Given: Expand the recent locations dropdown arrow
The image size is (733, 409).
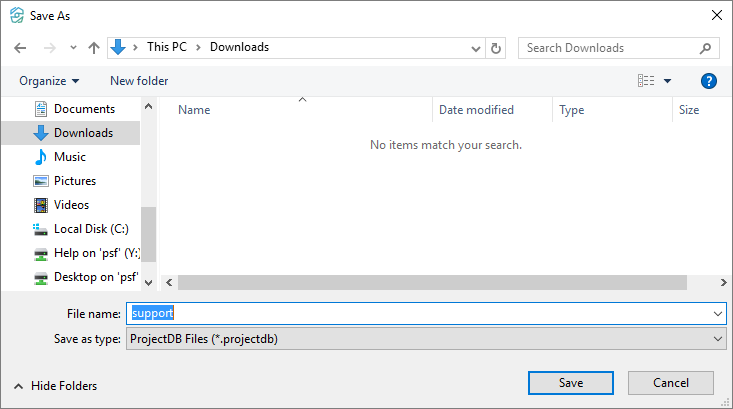Looking at the screenshot, I should (x=73, y=48).
